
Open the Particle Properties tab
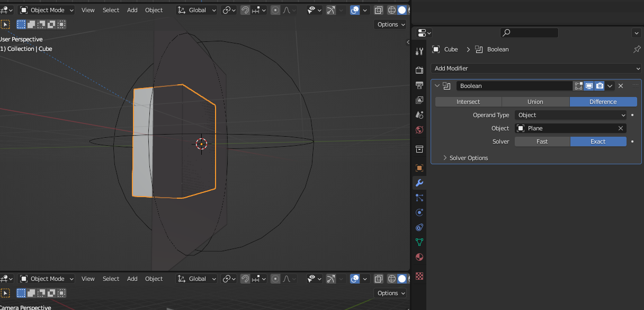419,198
